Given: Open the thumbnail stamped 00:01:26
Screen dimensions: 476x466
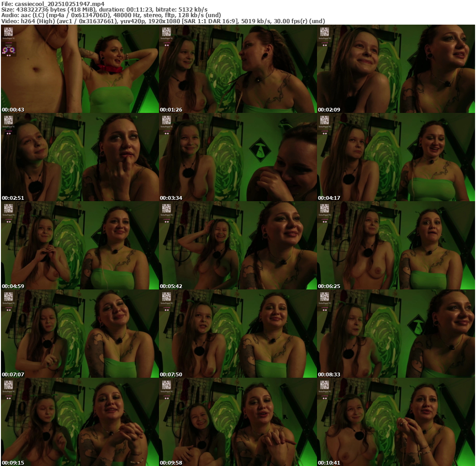Looking at the screenshot, I should point(238,69).
